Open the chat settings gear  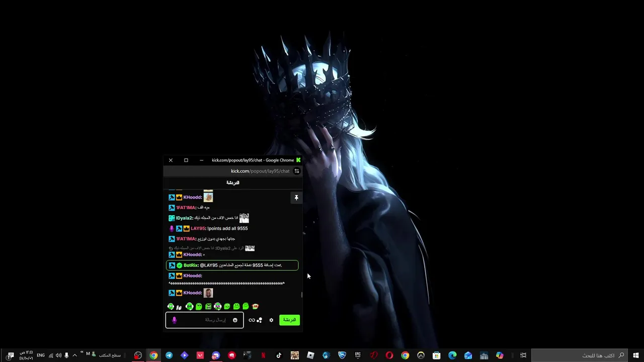coord(271,320)
